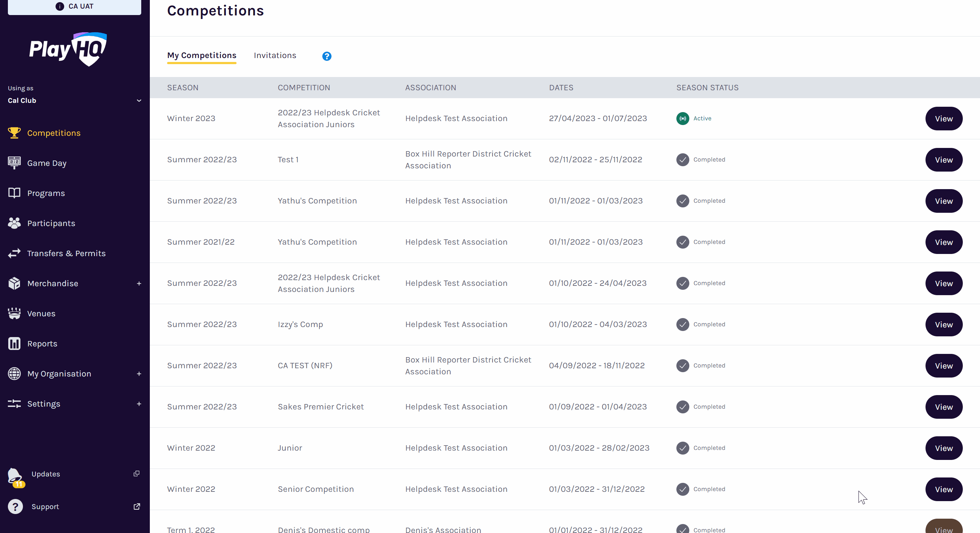Click the Support question mark icon
The height and width of the screenshot is (533, 980).
[16, 506]
